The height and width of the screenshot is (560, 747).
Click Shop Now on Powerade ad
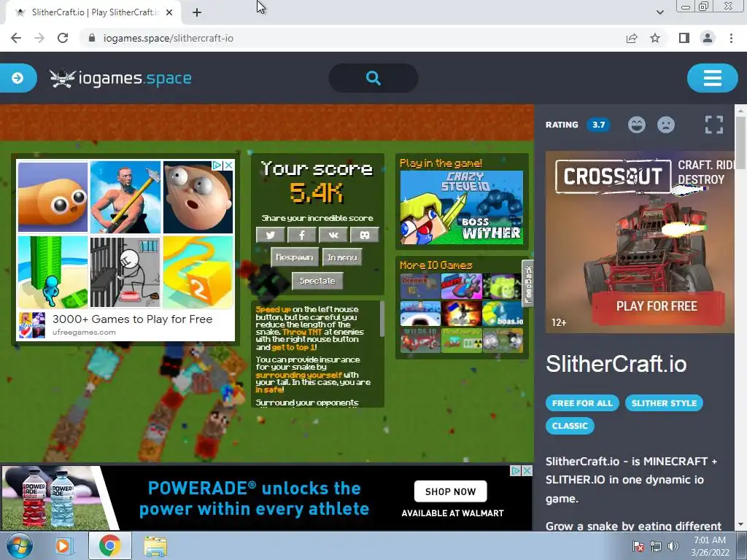pyautogui.click(x=450, y=491)
